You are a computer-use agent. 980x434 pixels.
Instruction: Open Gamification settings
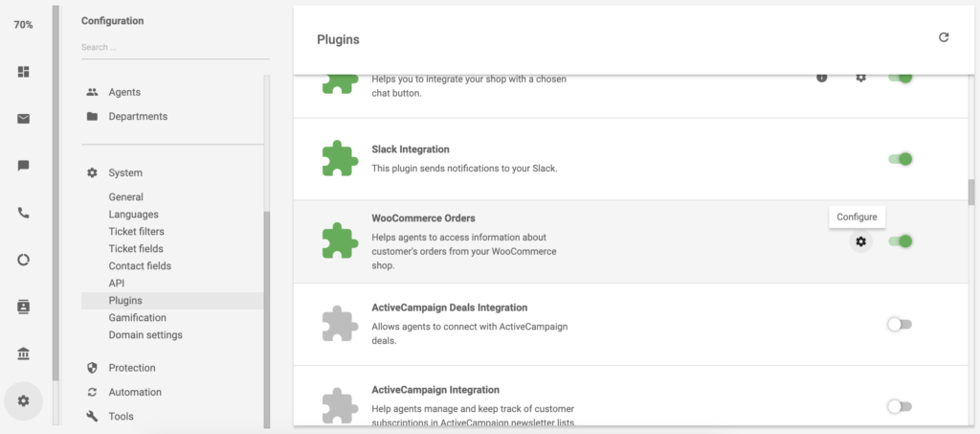[138, 318]
